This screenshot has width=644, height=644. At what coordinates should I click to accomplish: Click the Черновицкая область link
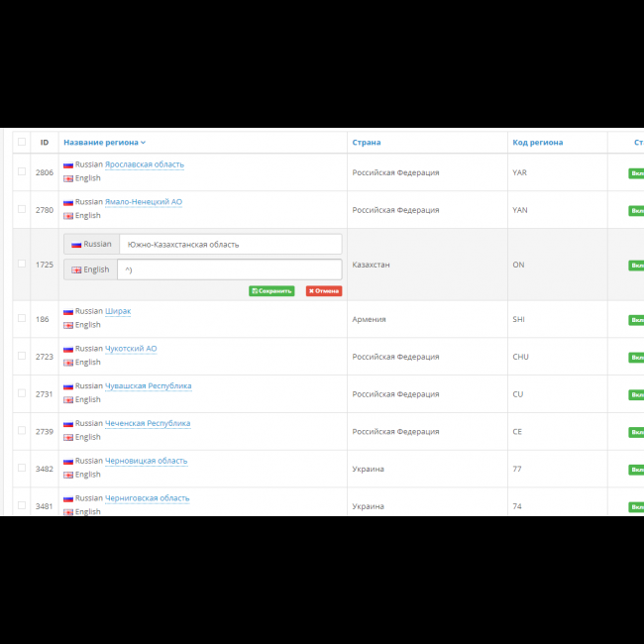146,461
